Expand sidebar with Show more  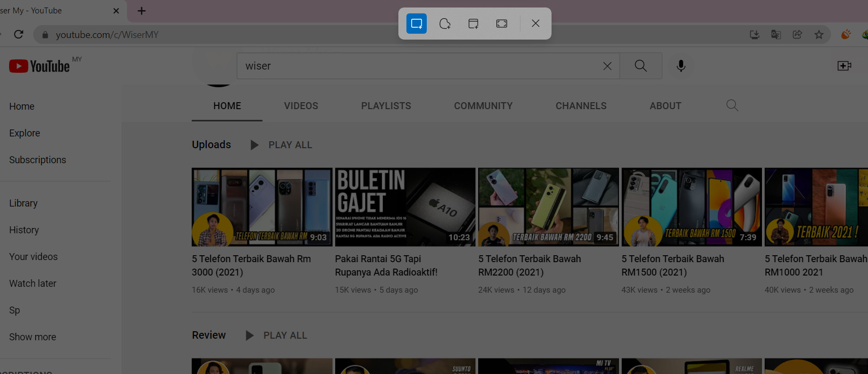coord(33,337)
